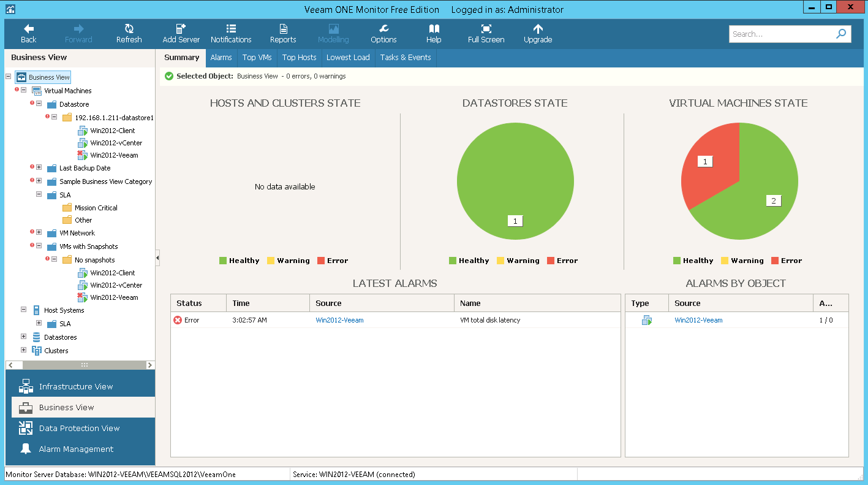The width and height of the screenshot is (868, 485).
Task: Open the Lowest Load tab
Action: tap(348, 58)
